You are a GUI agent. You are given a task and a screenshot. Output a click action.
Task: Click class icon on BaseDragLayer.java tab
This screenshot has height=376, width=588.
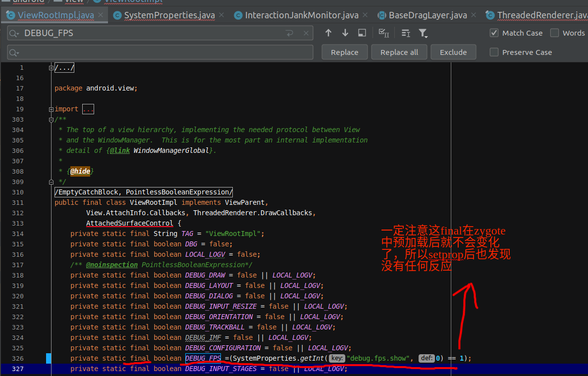click(x=382, y=15)
